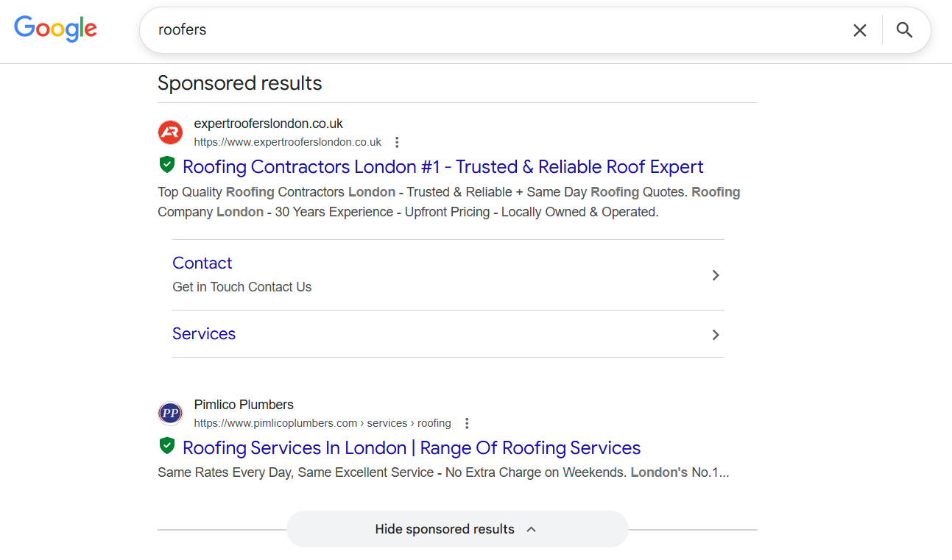The height and width of the screenshot is (560, 952).
Task: Click the Google logo
Action: (55, 29)
